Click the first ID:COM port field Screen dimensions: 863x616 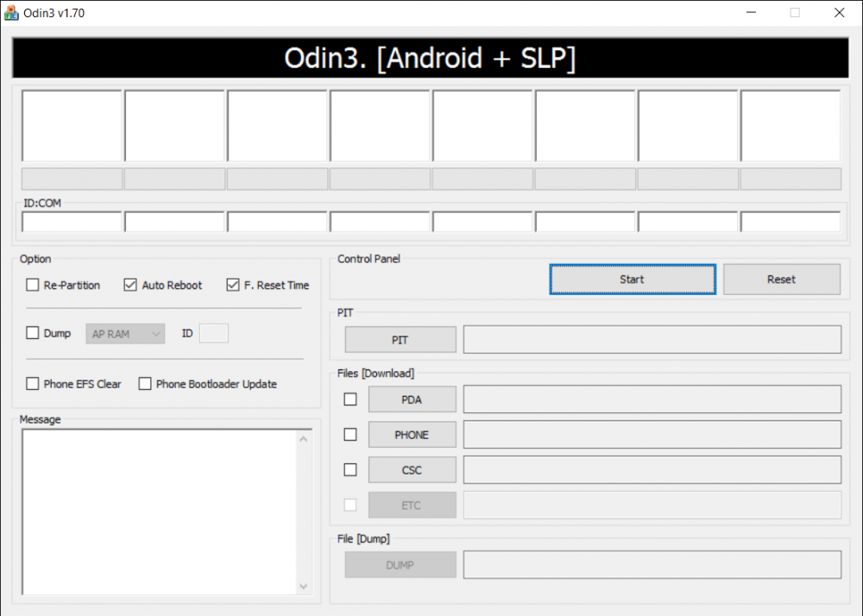(x=72, y=222)
